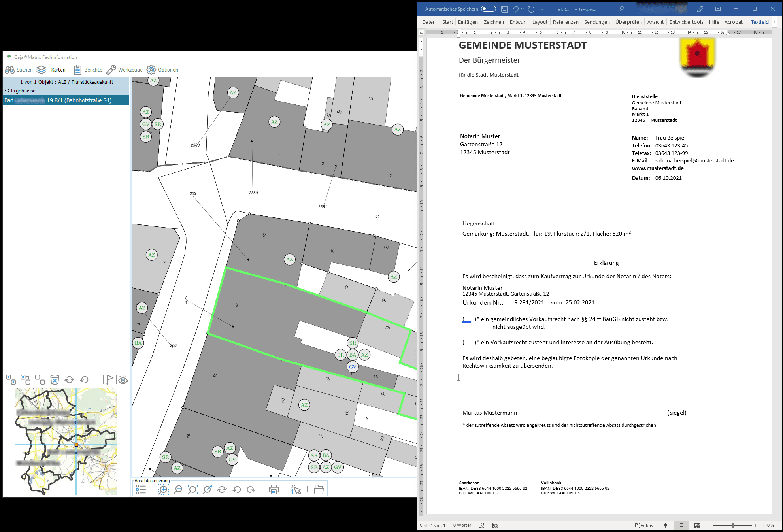
Task: Click the zoom-to-extent magnifier icon
Action: [192, 490]
